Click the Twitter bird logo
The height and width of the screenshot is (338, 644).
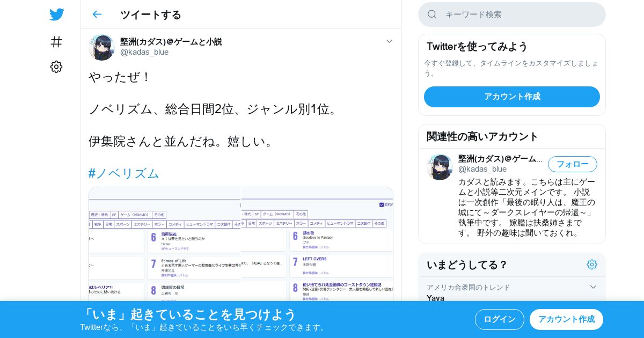pyautogui.click(x=56, y=14)
